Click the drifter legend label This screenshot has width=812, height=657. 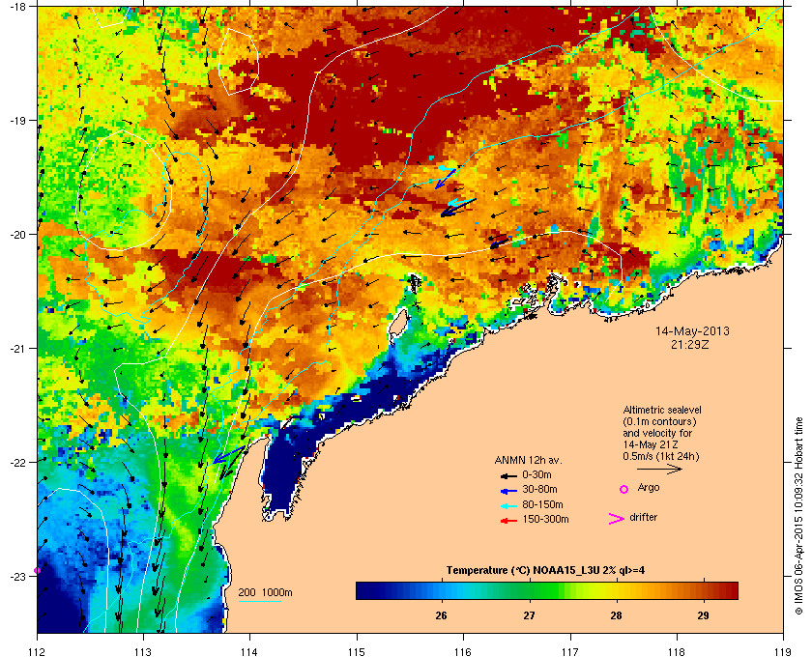(x=643, y=517)
